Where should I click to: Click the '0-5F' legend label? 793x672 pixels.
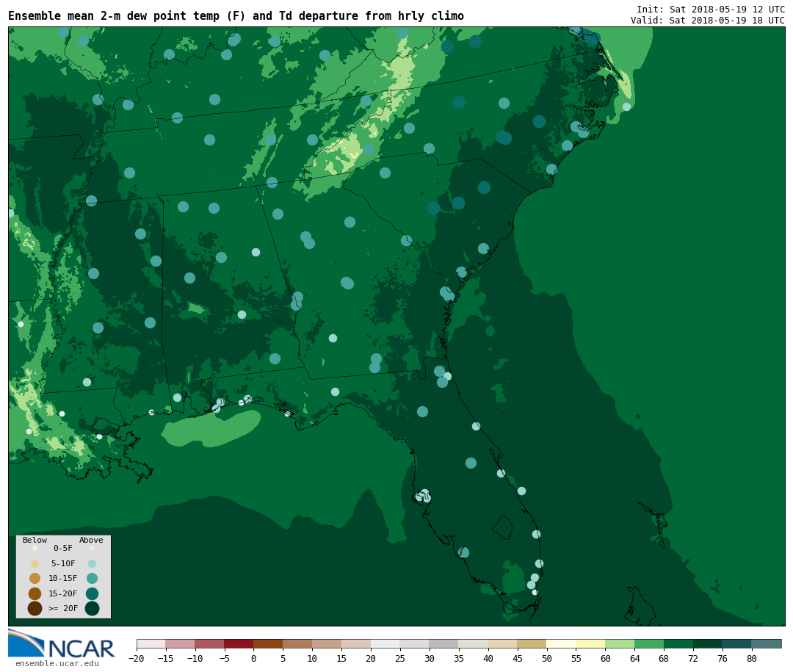coord(63,548)
